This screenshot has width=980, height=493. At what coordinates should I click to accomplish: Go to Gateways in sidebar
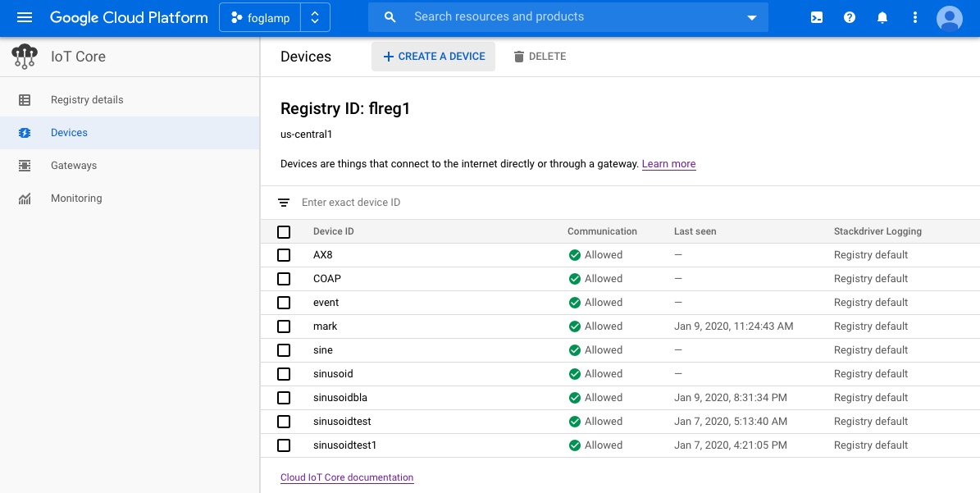point(74,166)
